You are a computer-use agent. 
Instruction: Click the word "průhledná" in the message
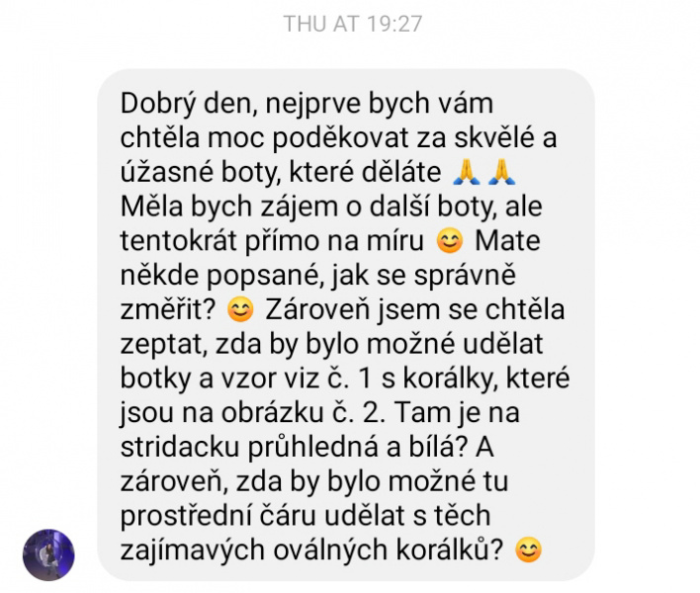point(313,447)
